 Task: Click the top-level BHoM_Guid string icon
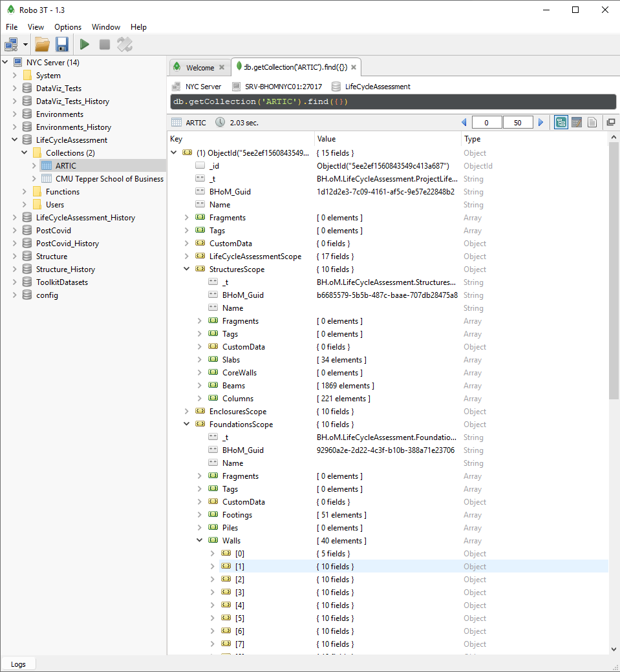tap(200, 191)
